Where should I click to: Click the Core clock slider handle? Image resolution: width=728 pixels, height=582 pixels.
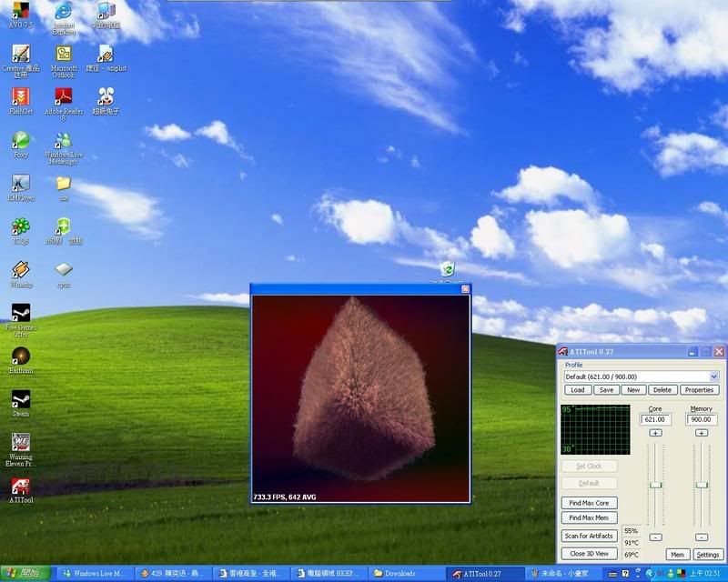(655, 485)
